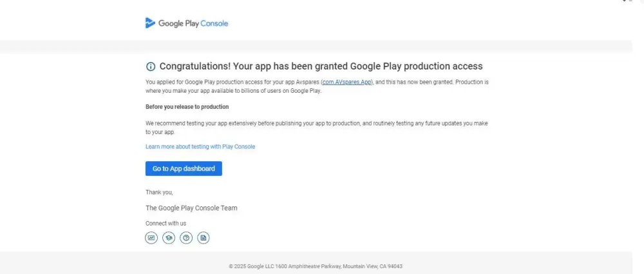Screen dimensions: 644x274
Task: Open the graduation cap academy icon
Action: (x=169, y=238)
